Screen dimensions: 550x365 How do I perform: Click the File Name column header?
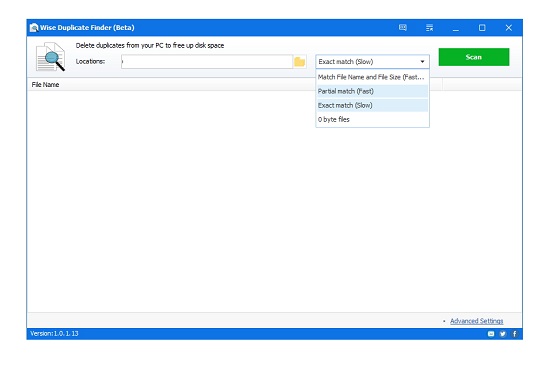pyautogui.click(x=45, y=85)
